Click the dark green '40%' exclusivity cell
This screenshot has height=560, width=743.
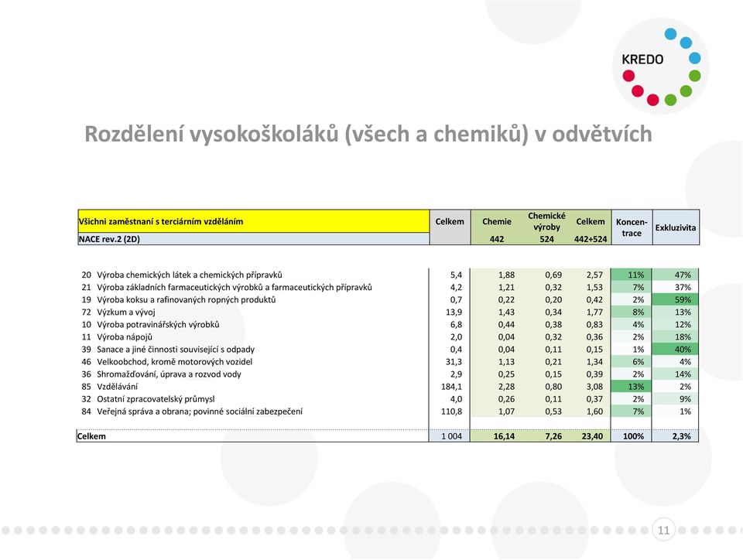(675, 350)
